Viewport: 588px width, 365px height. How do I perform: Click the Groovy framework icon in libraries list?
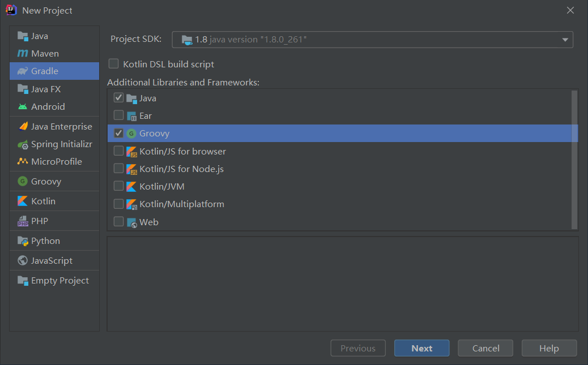click(x=131, y=134)
